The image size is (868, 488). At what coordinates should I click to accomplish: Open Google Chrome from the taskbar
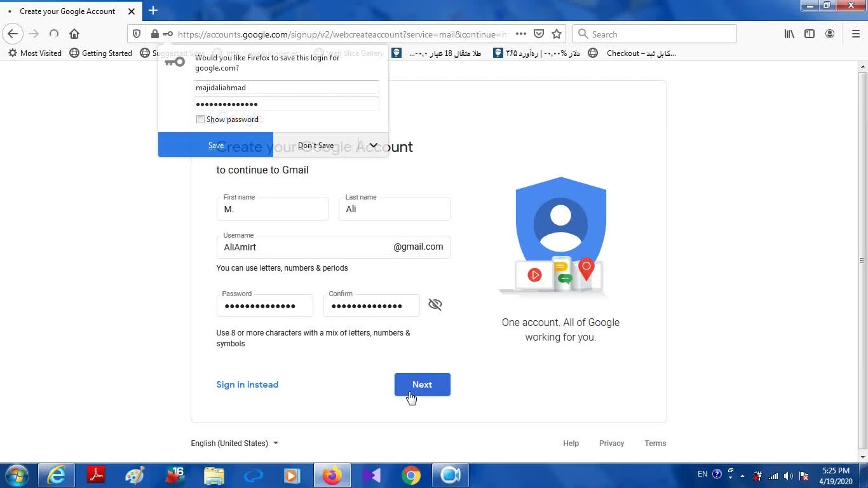tap(411, 475)
